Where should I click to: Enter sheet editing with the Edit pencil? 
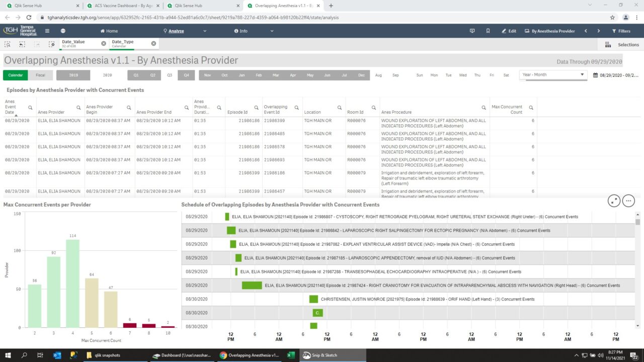(508, 31)
